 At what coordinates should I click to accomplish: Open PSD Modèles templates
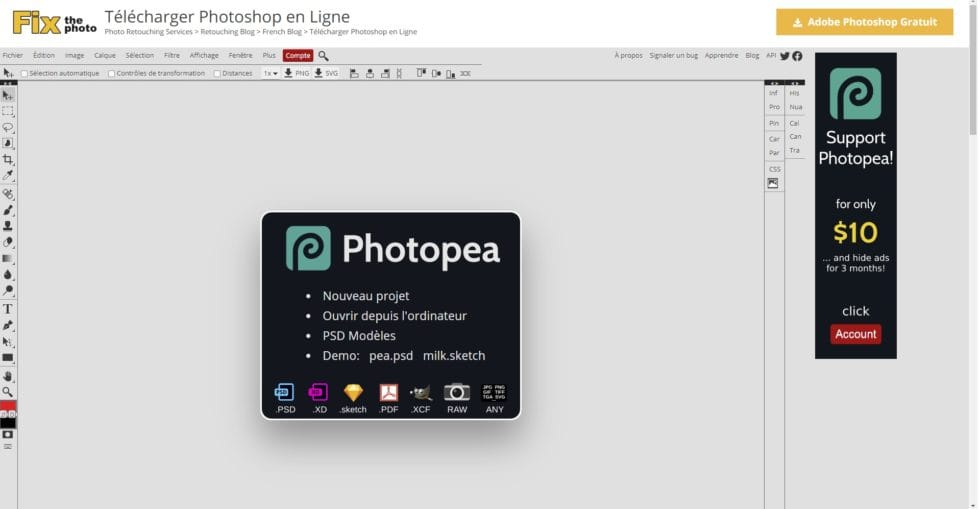359,336
